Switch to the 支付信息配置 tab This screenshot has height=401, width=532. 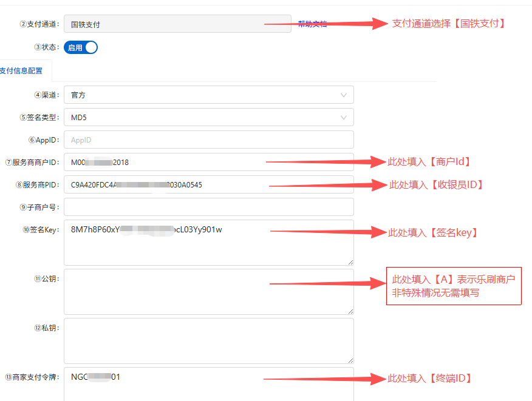[21, 71]
